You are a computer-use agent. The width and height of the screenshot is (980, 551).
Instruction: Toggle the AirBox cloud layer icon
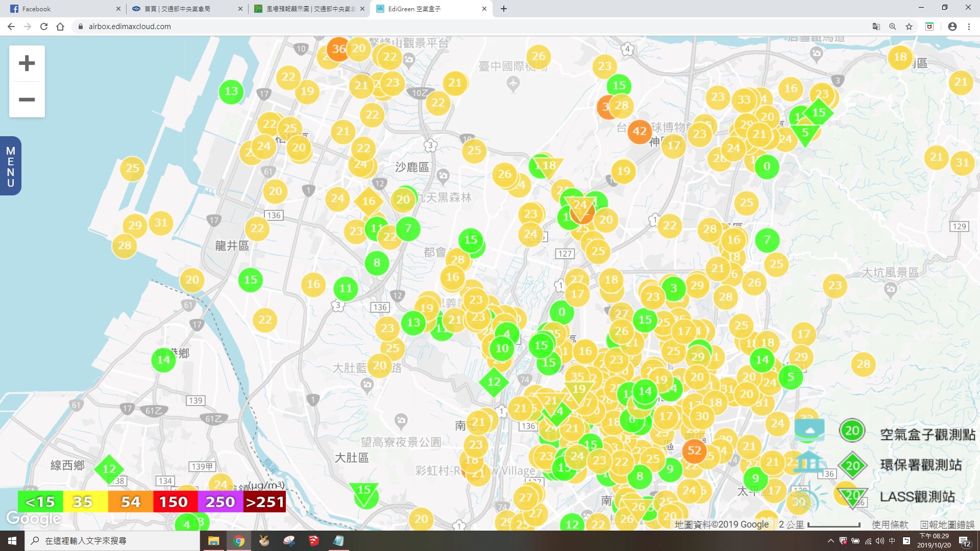click(x=809, y=430)
